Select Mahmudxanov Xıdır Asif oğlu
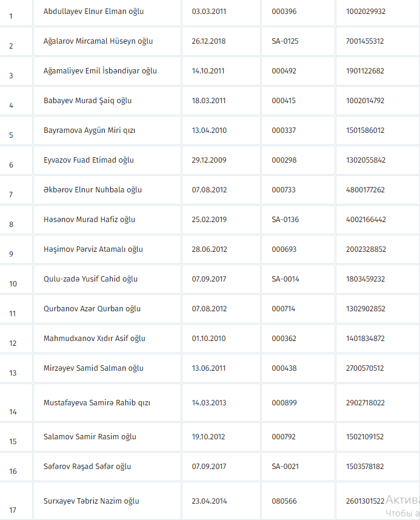The image size is (420, 520). (94, 339)
